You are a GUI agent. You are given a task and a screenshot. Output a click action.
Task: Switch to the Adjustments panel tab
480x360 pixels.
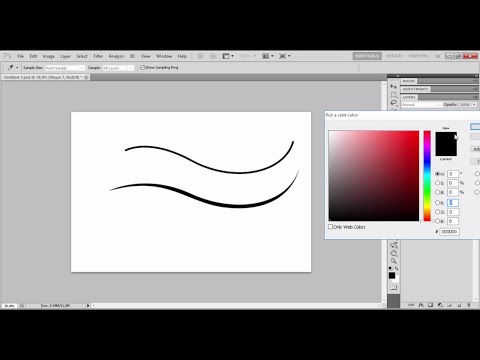point(415,89)
